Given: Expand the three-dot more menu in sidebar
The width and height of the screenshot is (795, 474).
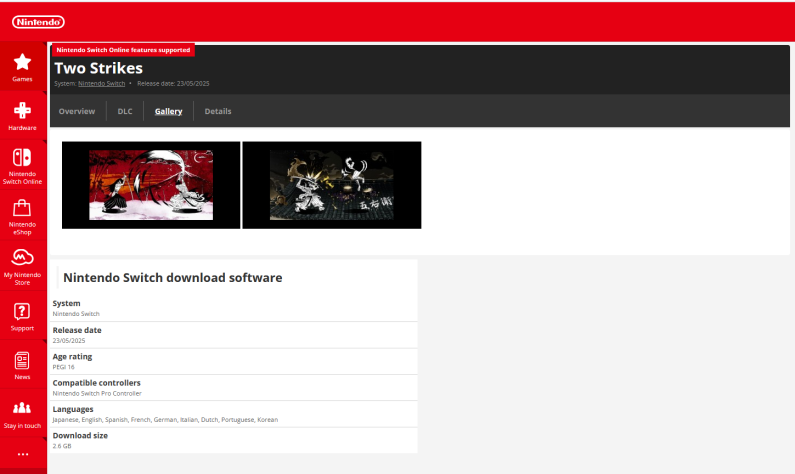Looking at the screenshot, I should (22, 454).
